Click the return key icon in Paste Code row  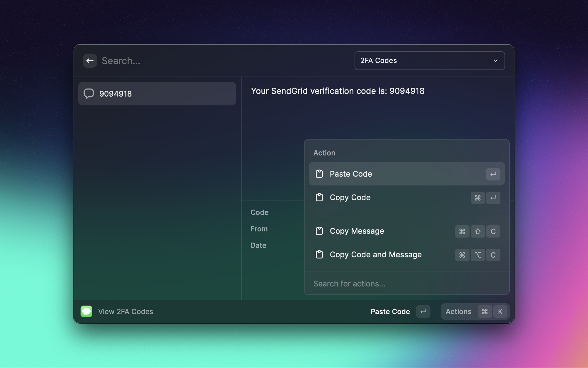[493, 174]
